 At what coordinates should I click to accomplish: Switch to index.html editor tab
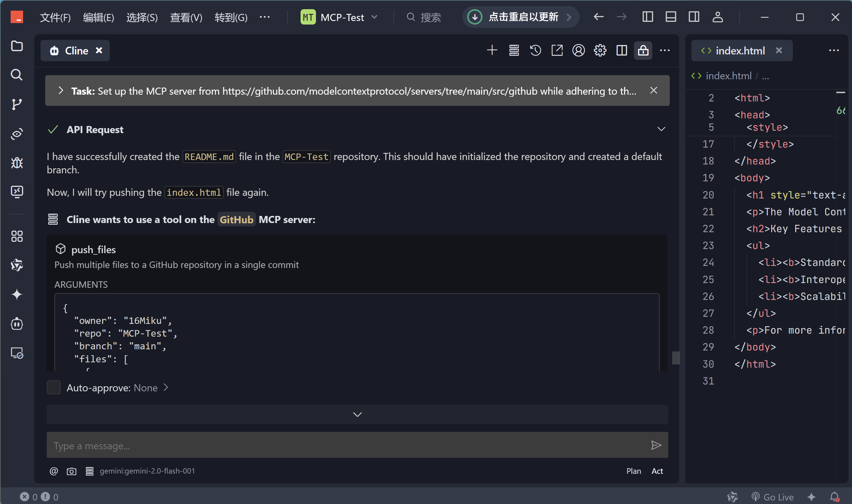pos(740,51)
